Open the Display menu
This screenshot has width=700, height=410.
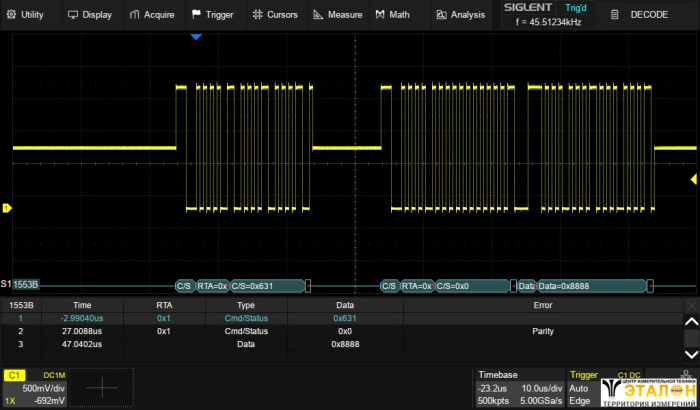tap(90, 15)
